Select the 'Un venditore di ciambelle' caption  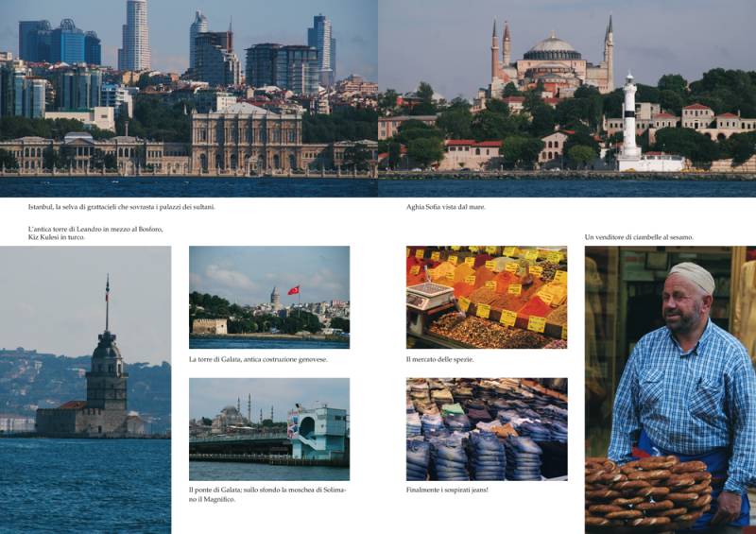(x=639, y=236)
